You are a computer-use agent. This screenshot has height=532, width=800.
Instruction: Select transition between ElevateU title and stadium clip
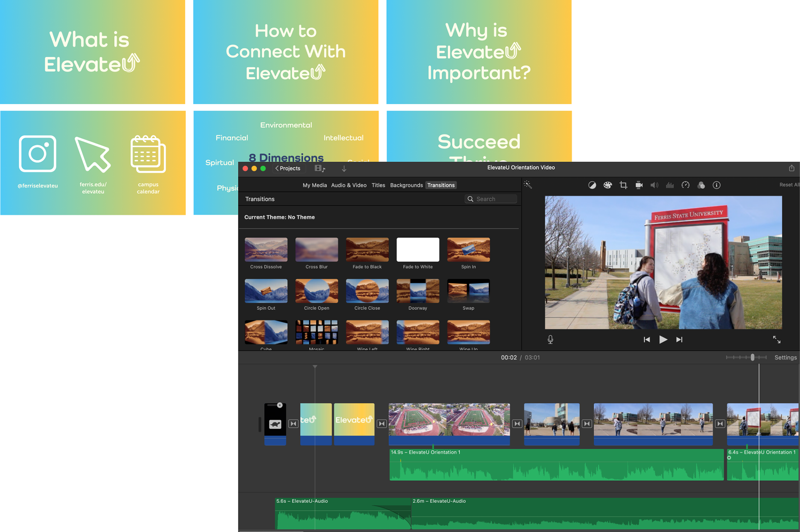pyautogui.click(x=382, y=424)
